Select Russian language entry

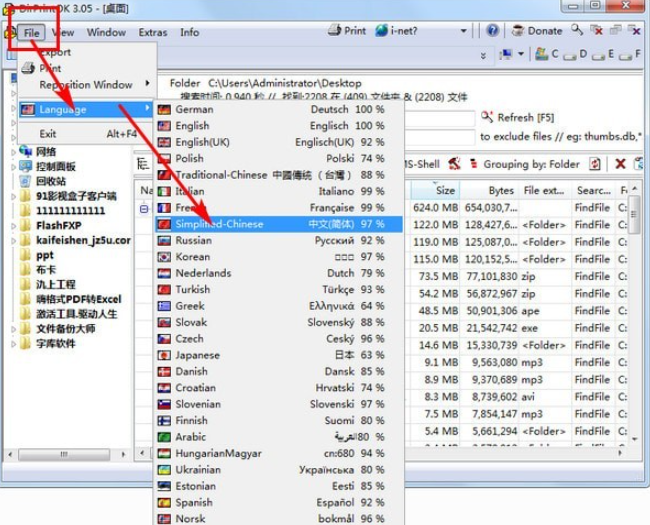point(279,241)
